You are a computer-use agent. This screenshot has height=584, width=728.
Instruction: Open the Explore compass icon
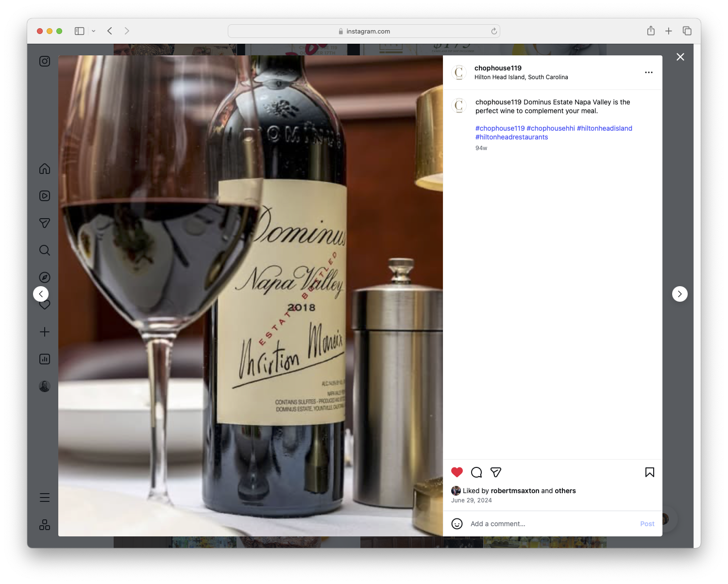(x=44, y=277)
